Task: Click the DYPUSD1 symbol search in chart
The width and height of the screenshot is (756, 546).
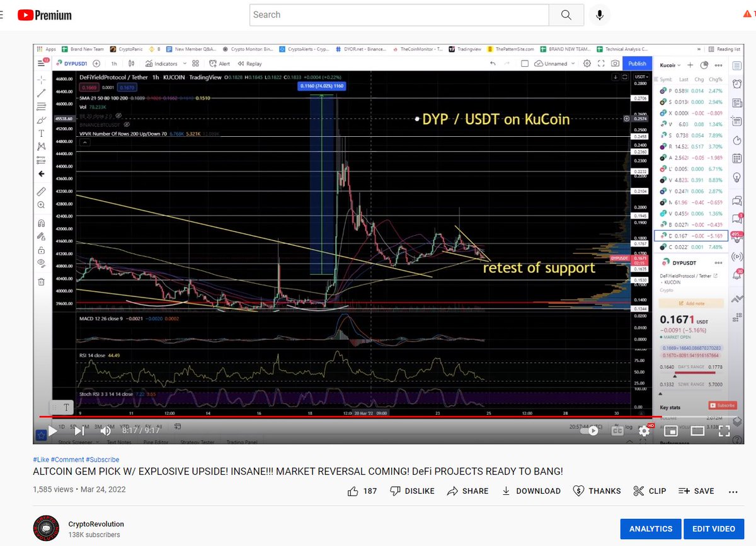Action: (73, 64)
